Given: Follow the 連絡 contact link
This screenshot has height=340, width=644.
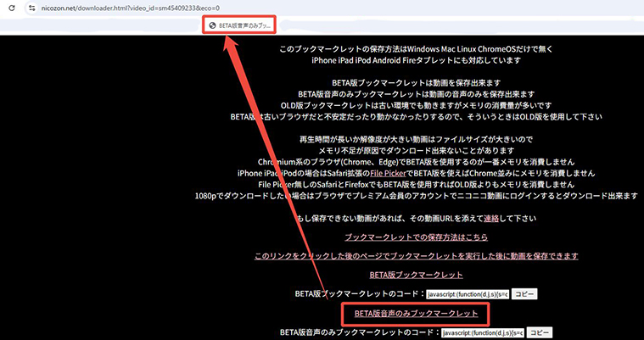Looking at the screenshot, I should point(491,219).
